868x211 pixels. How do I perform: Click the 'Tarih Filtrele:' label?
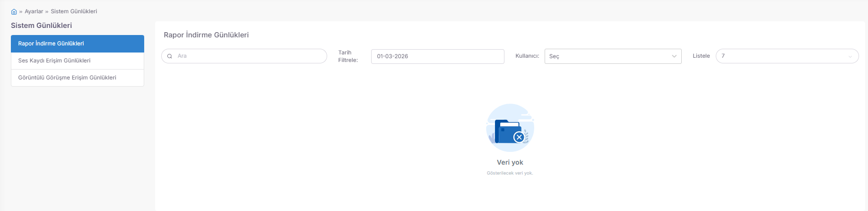tap(348, 56)
